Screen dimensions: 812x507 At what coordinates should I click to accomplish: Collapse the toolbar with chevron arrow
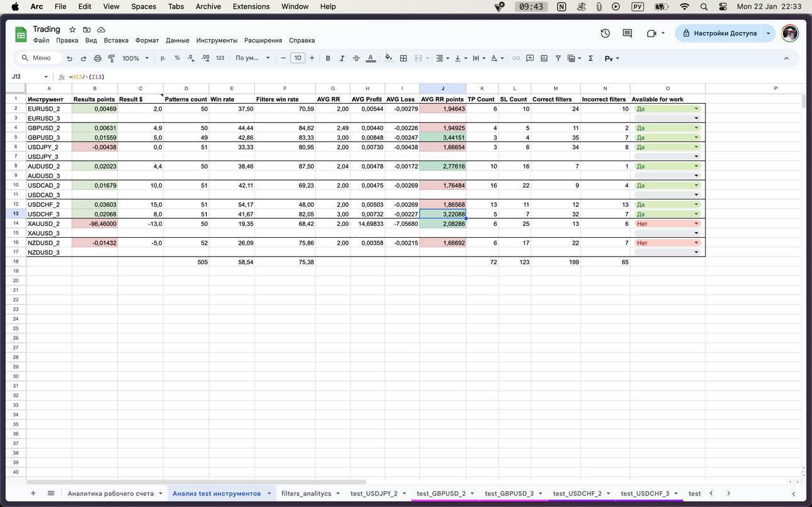pyautogui.click(x=786, y=58)
